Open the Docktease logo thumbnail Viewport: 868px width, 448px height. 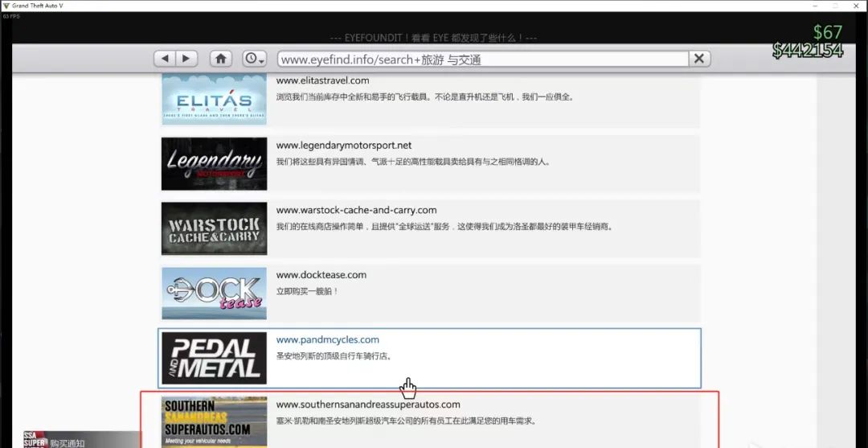215,294
